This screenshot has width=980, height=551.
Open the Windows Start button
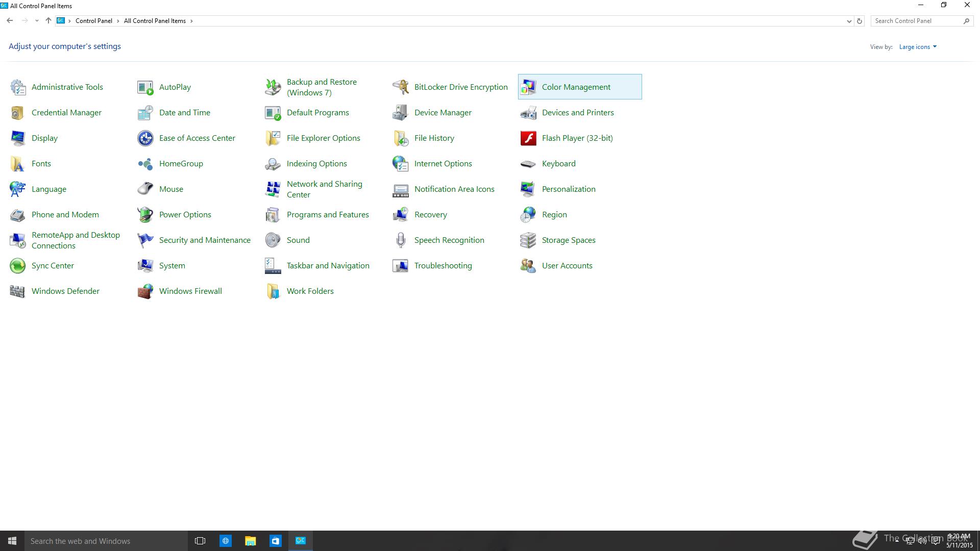[x=12, y=541]
